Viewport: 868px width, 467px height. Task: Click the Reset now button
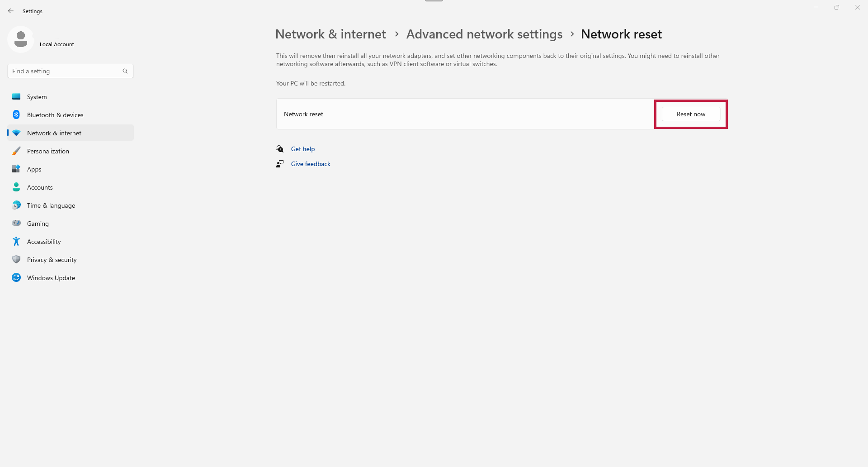[x=691, y=114]
